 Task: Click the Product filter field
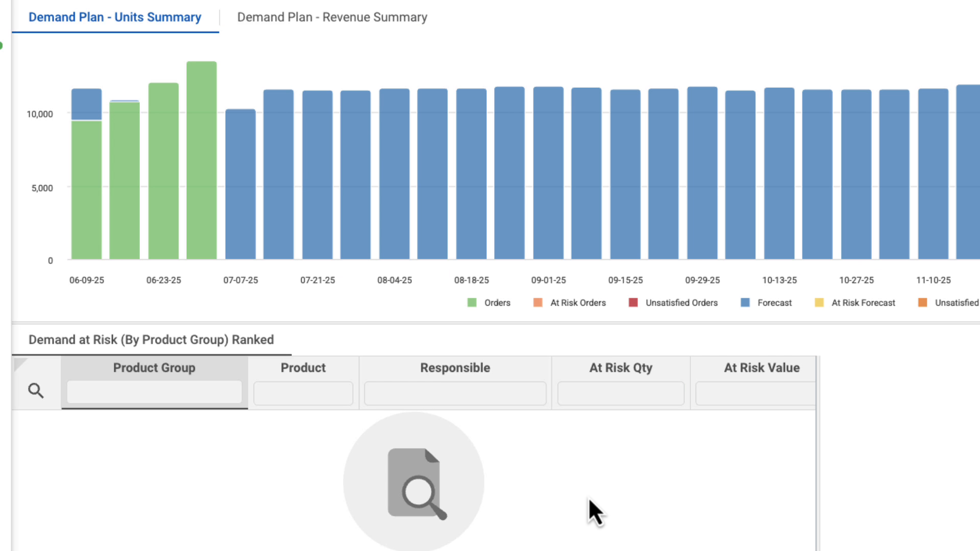click(x=303, y=393)
